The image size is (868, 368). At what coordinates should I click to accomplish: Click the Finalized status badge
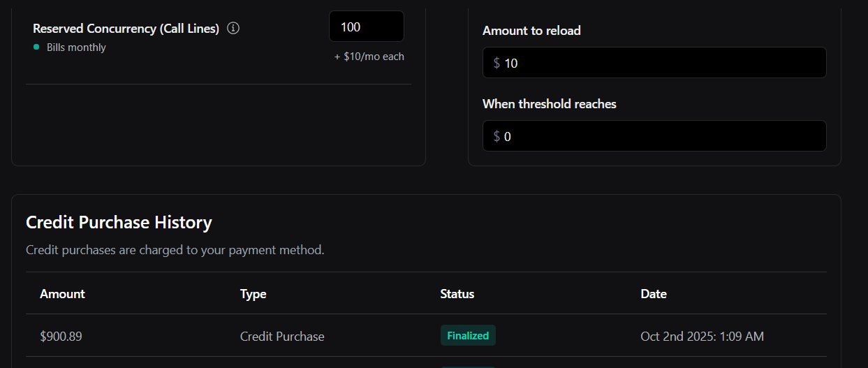[x=468, y=336]
